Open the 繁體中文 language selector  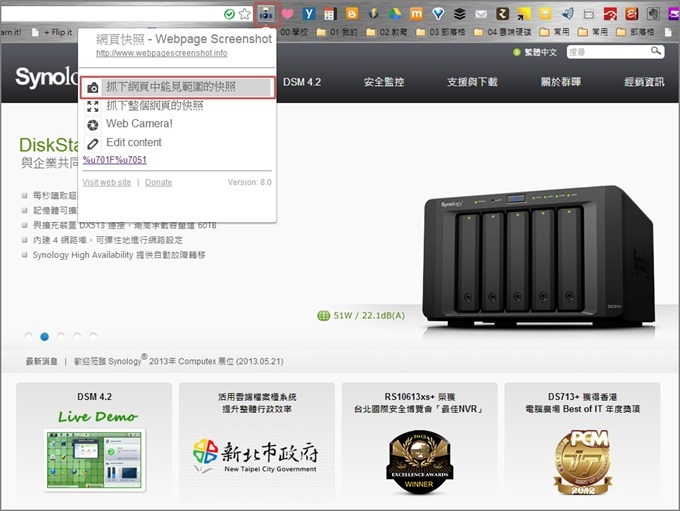tap(536, 52)
